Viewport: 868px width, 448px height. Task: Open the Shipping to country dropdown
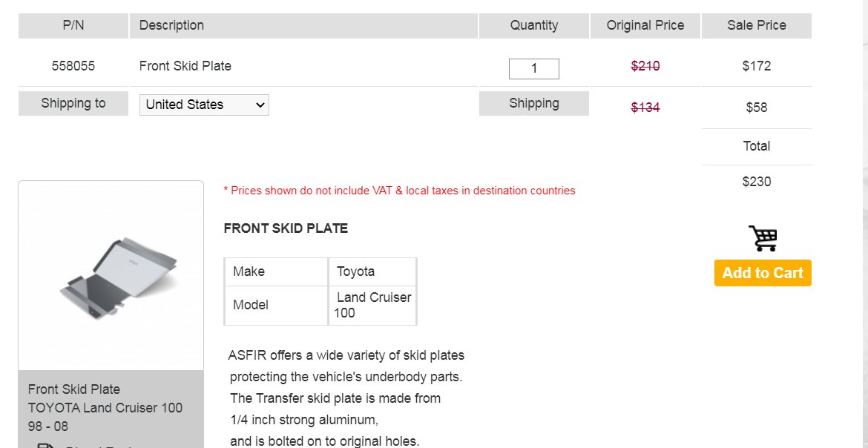tap(204, 105)
